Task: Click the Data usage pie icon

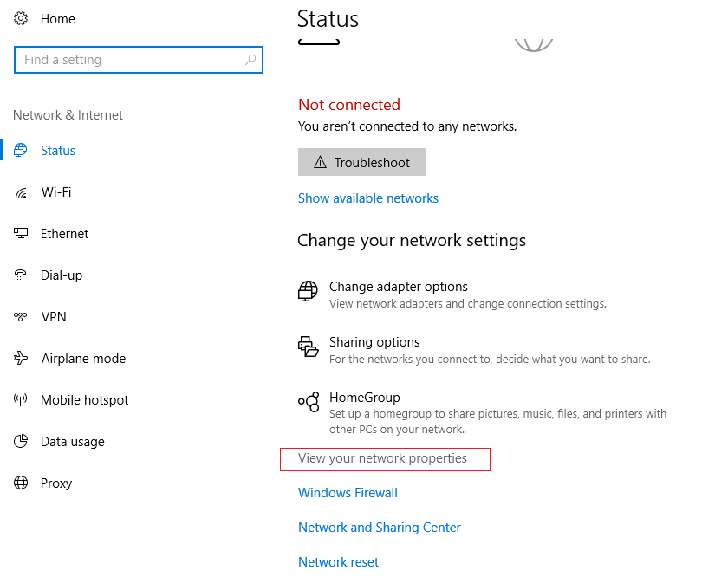Action: tap(21, 441)
